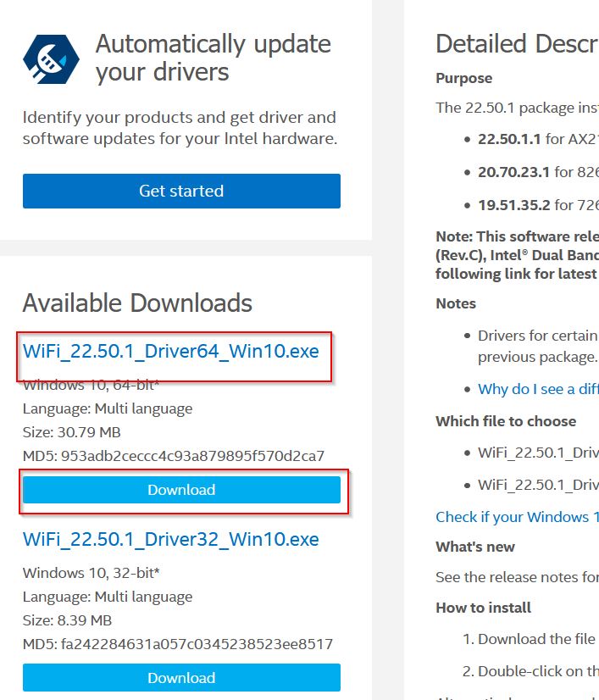Click the 64-bit MD5 953adb2ceccc4c93a879895f570d2ca7 text

[x=174, y=456]
